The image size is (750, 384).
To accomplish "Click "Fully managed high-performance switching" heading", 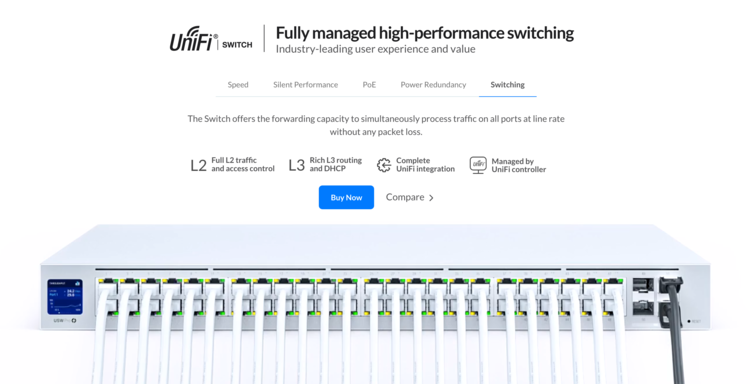I will tap(425, 33).
